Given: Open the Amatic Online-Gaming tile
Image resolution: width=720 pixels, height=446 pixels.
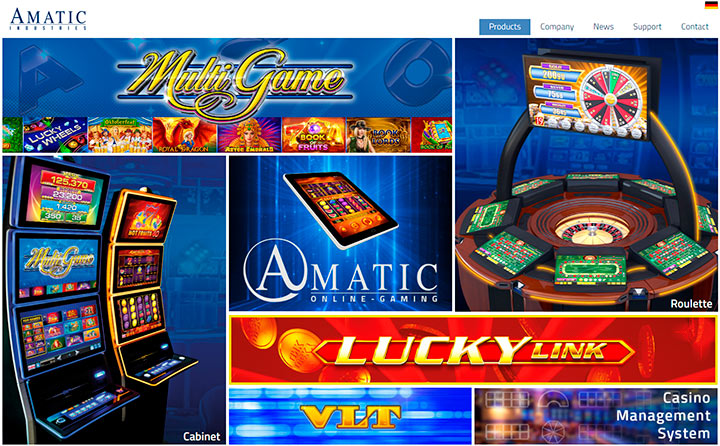Looking at the screenshot, I should click(340, 233).
